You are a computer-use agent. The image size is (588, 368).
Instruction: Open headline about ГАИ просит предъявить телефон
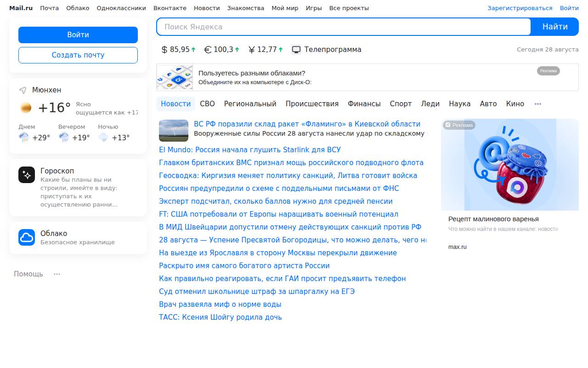click(x=283, y=279)
